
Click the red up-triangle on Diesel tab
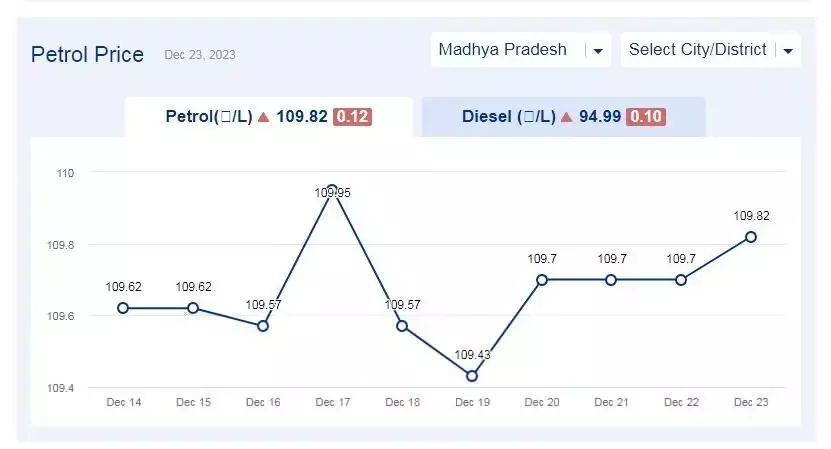[566, 117]
